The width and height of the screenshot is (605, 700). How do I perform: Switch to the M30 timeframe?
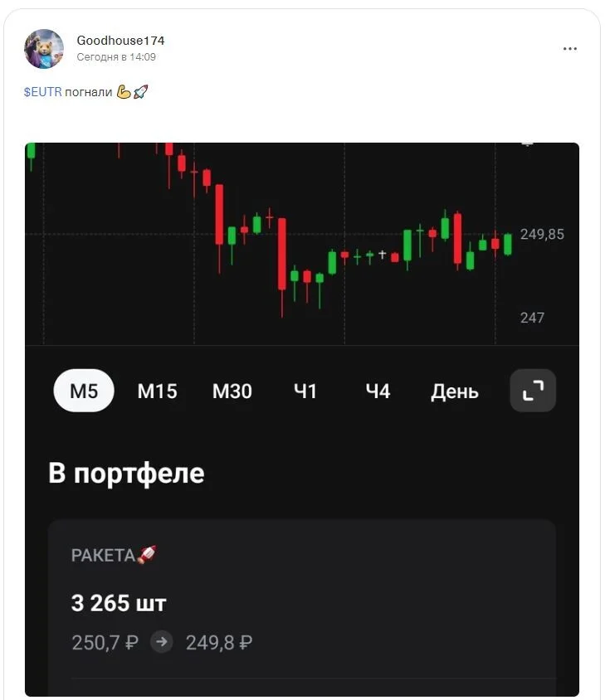pos(232,391)
